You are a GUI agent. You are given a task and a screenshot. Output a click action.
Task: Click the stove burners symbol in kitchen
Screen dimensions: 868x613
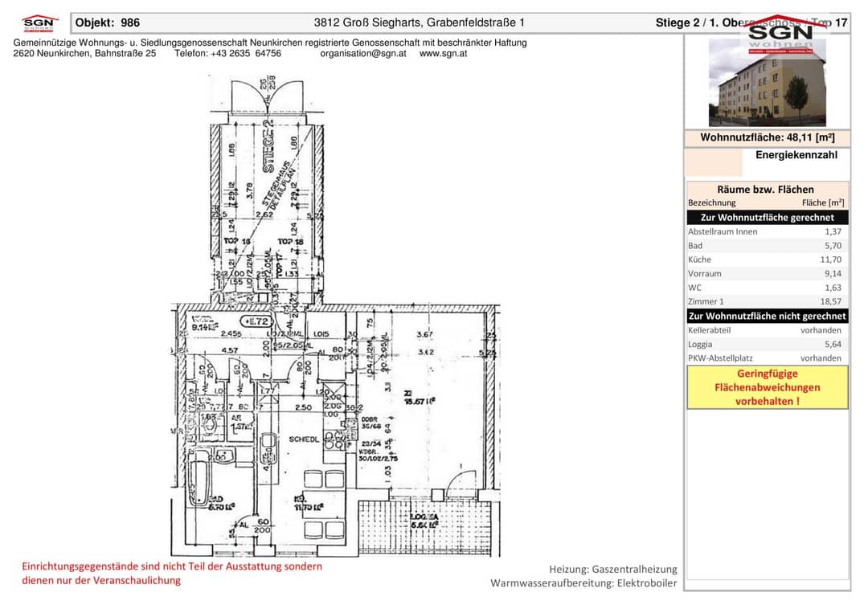(x=335, y=441)
